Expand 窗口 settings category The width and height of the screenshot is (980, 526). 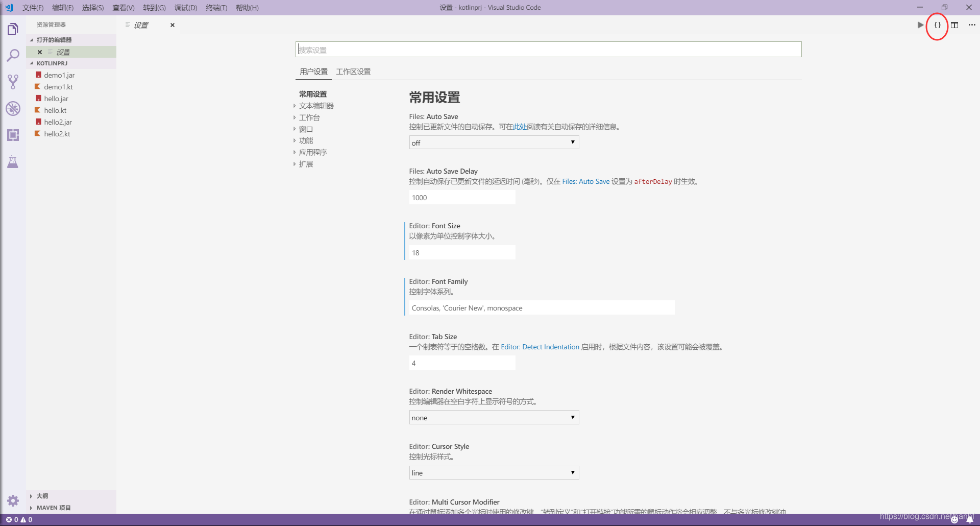(306, 129)
